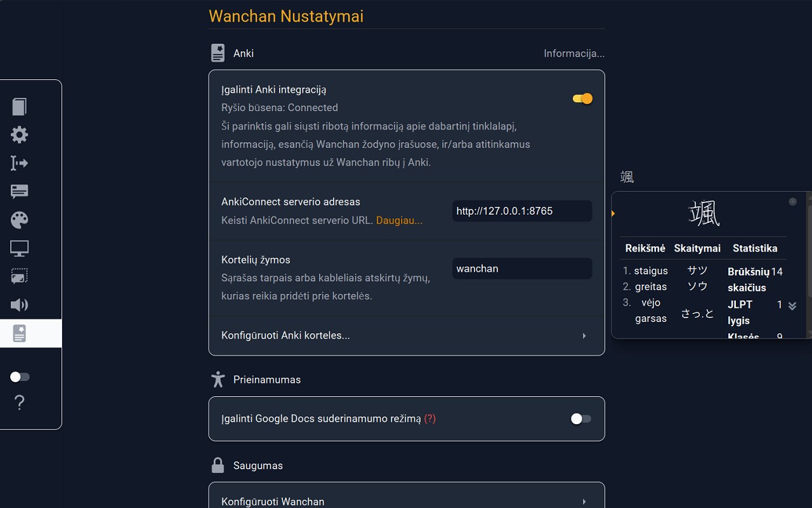Click the Skaitymai column header in popup

[x=697, y=248]
